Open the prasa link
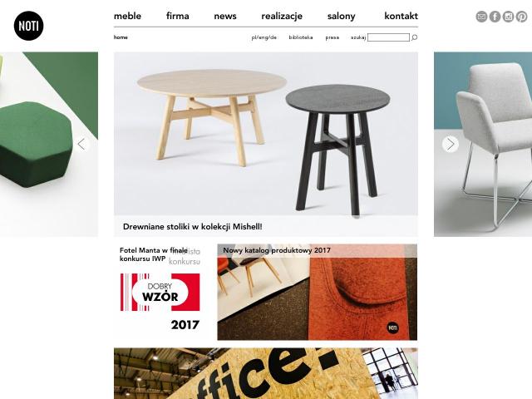Screen dimensions: 532x399 [332, 37]
